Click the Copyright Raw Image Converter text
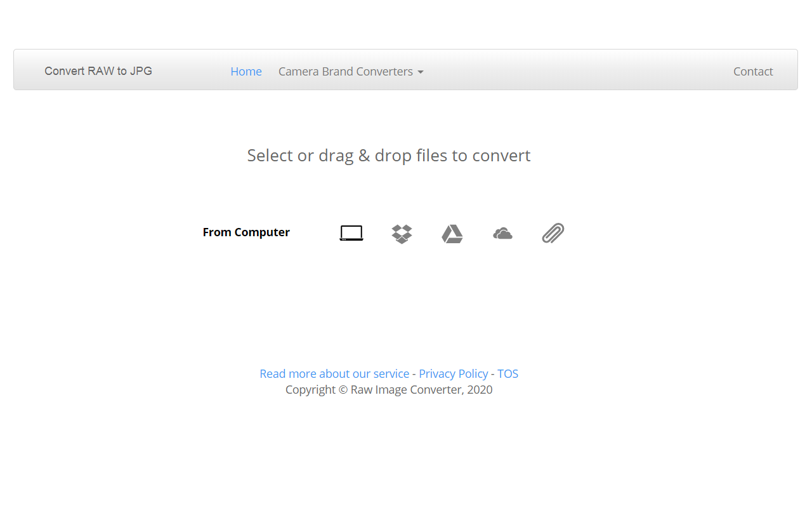812x508 pixels. click(389, 389)
